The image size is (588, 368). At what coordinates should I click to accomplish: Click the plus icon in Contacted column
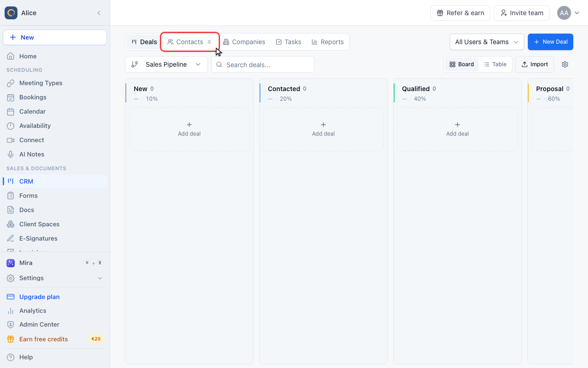coord(323,125)
